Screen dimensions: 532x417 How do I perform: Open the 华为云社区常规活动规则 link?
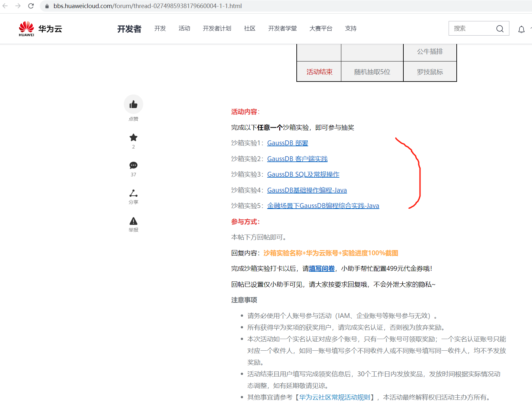[x=335, y=397]
